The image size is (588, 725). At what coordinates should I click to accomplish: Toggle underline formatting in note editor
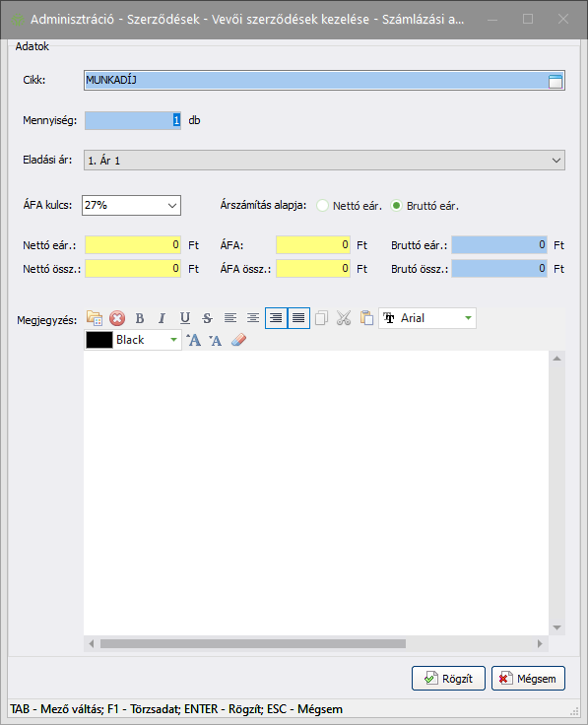pyautogui.click(x=185, y=318)
